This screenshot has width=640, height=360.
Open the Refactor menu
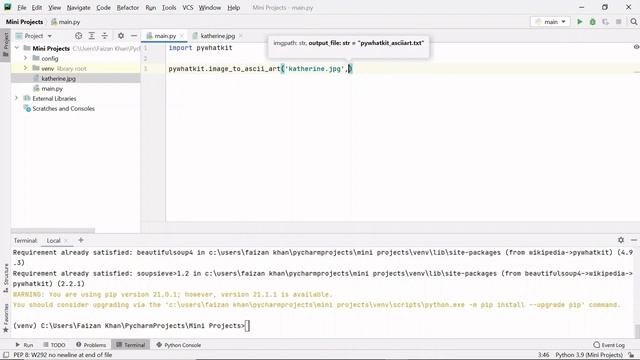tap(128, 8)
